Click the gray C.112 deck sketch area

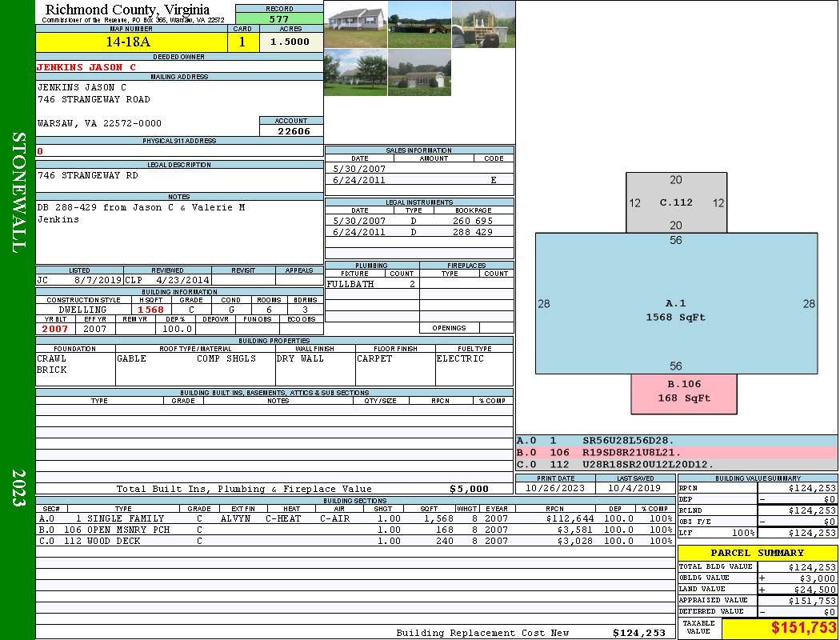click(x=676, y=202)
